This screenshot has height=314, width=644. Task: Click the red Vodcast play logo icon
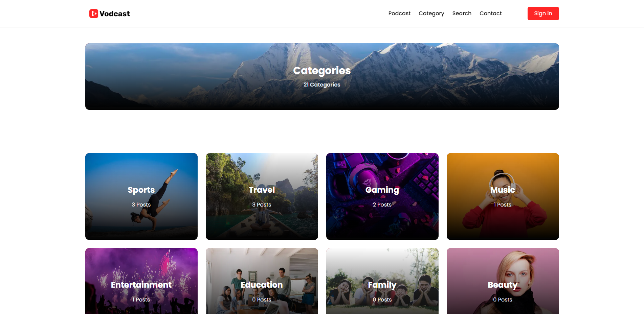point(94,14)
